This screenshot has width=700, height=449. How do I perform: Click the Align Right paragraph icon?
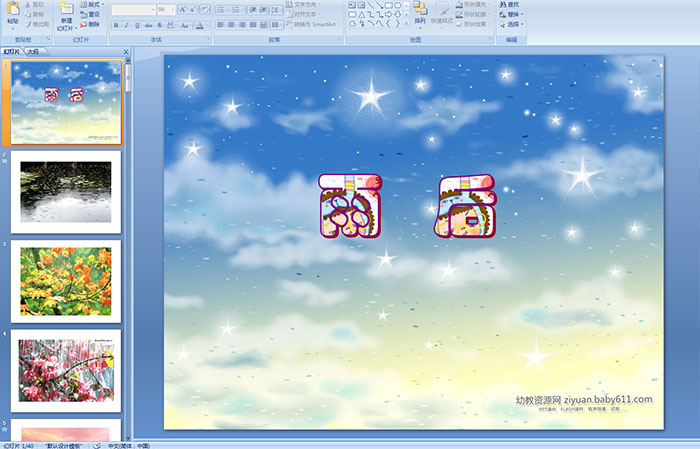(242, 25)
